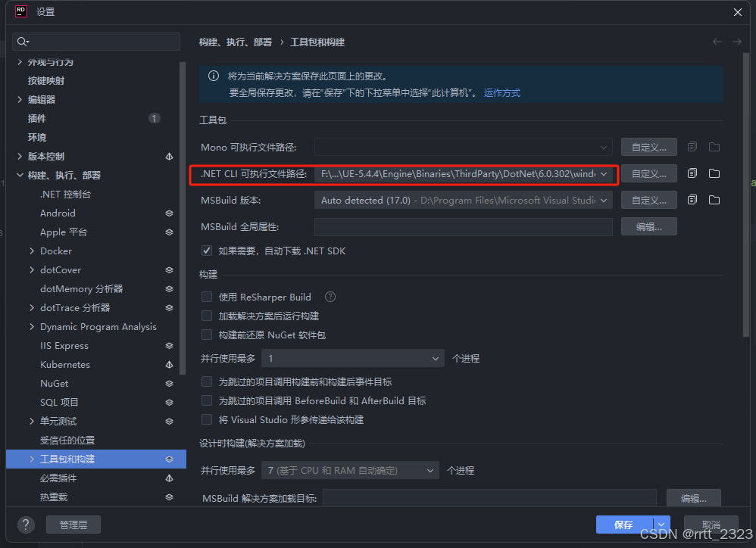This screenshot has width=756, height=548.
Task: Click 自定义 button for Mono path
Action: tap(649, 147)
